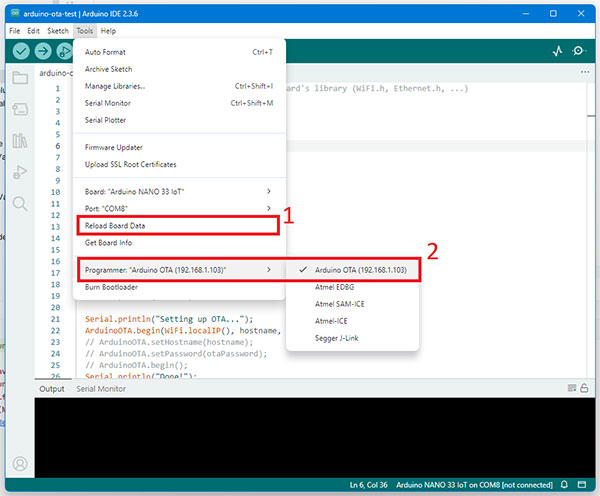Close the Arduino IDE window
This screenshot has width=600, height=496.
[581, 13]
